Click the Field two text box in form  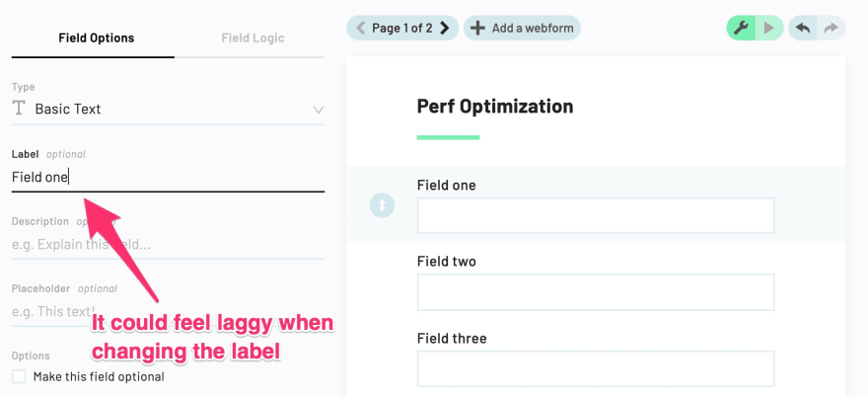(596, 291)
